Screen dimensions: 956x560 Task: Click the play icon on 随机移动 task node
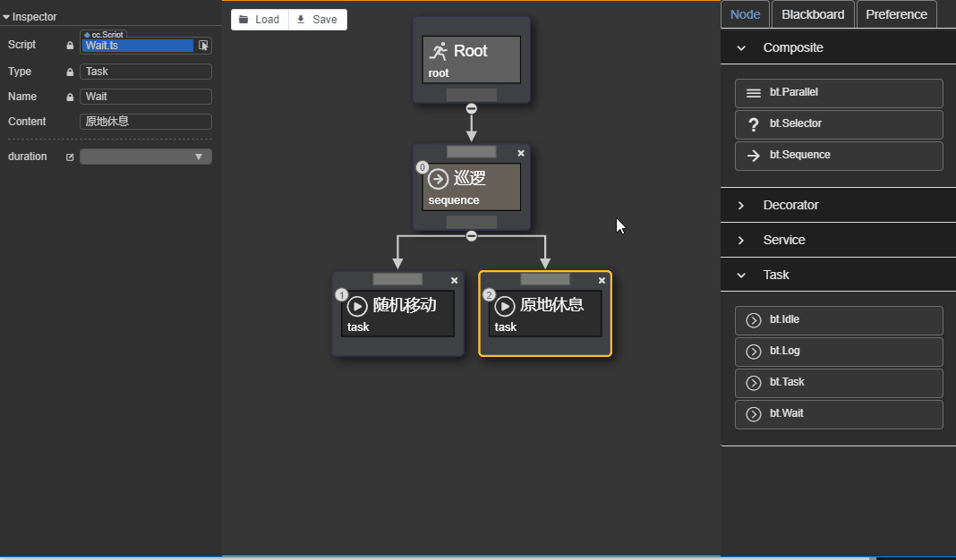click(x=357, y=306)
